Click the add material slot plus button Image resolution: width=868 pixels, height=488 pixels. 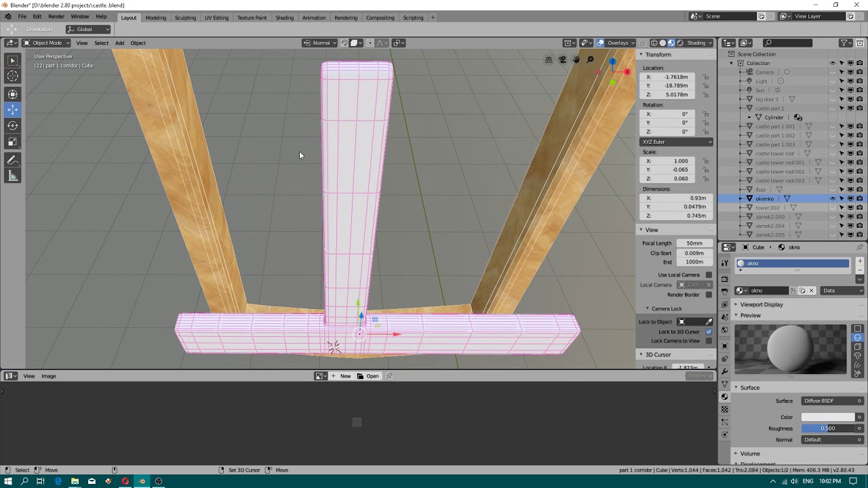860,261
